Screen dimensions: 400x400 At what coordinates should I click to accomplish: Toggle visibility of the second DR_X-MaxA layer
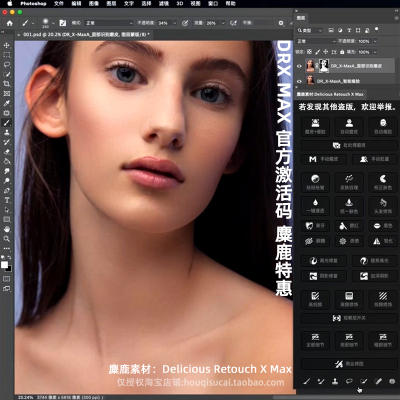click(x=299, y=81)
